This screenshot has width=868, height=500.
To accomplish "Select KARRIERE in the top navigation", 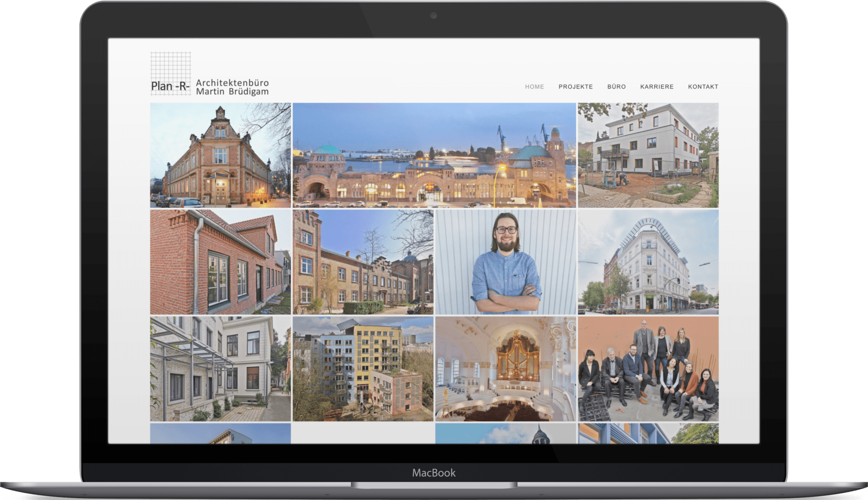I will pyautogui.click(x=656, y=87).
